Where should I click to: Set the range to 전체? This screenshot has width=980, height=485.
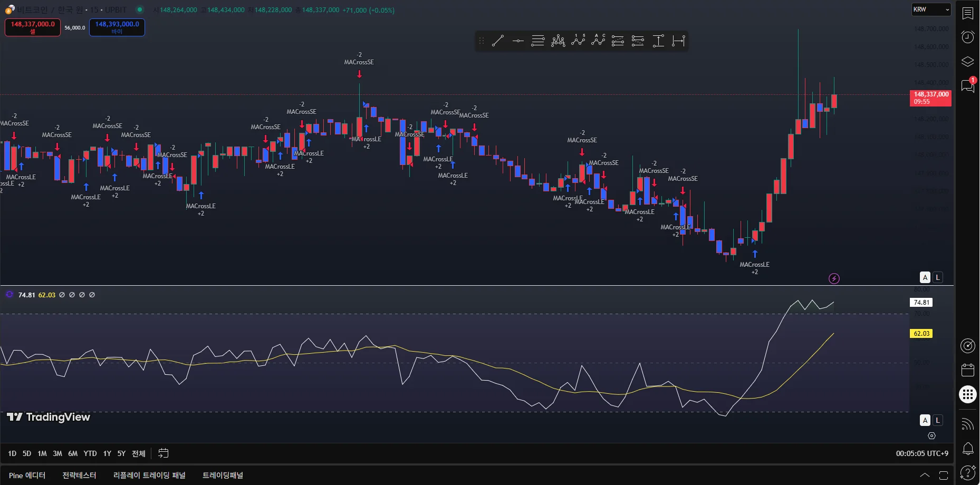click(139, 453)
